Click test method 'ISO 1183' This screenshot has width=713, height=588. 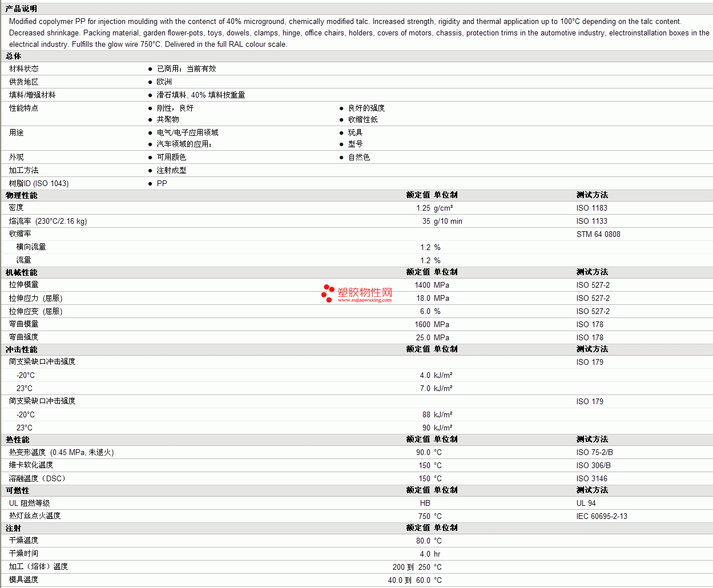(592, 208)
